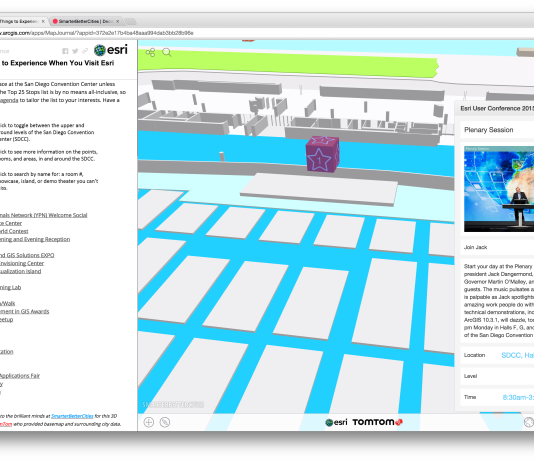Close the SmarterBetterCities browser tab
The width and height of the screenshot is (534, 462).
(117, 21)
